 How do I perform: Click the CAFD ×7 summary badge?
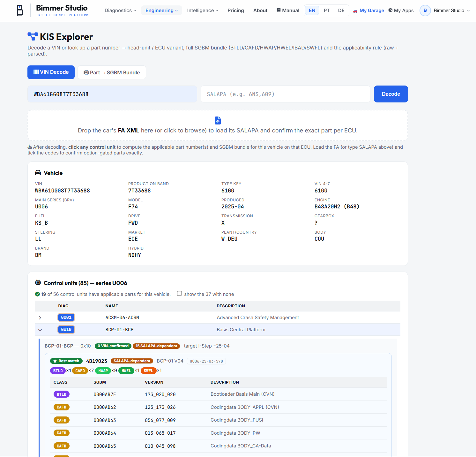[80, 371]
